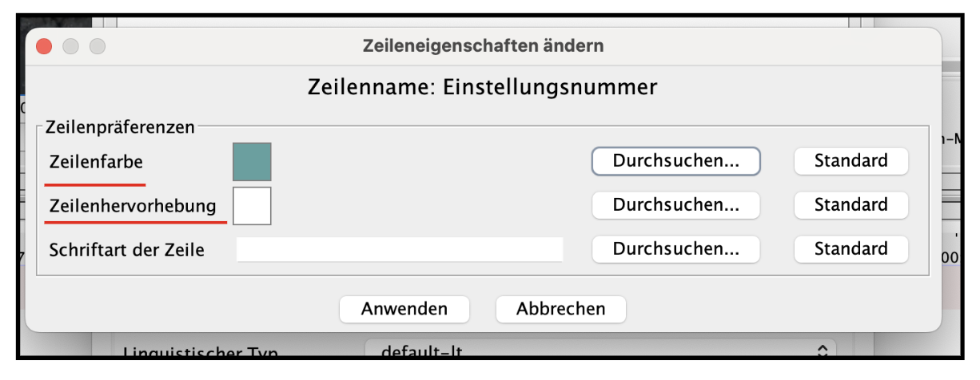
Task: Open Durchsuchen for Zeilenfarbe
Action: (675, 160)
